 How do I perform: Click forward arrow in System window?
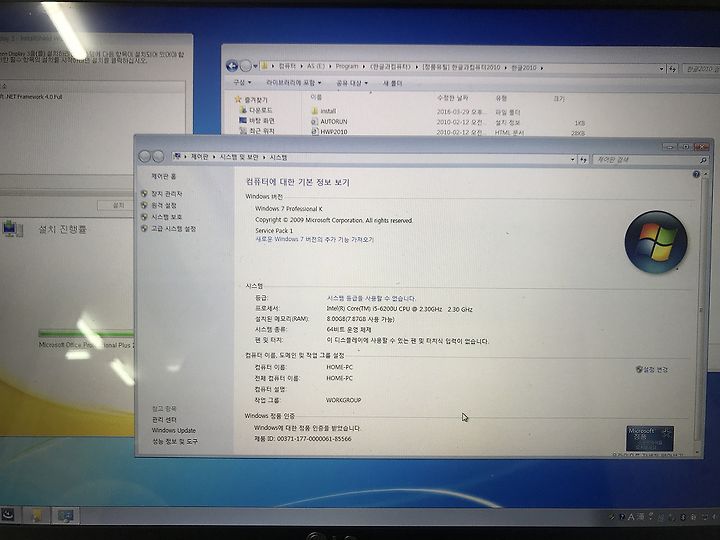pos(158,157)
